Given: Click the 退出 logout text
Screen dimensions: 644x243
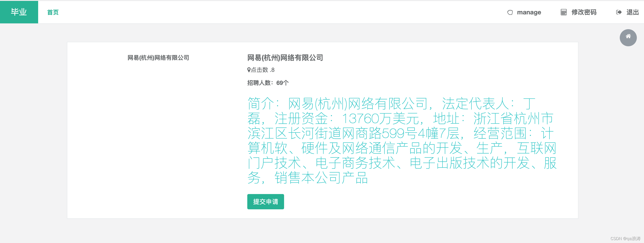Looking at the screenshot, I should click(x=633, y=12).
